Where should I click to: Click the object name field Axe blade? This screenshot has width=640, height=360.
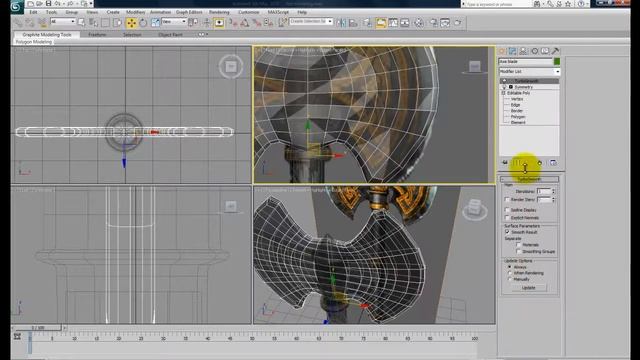click(526, 61)
